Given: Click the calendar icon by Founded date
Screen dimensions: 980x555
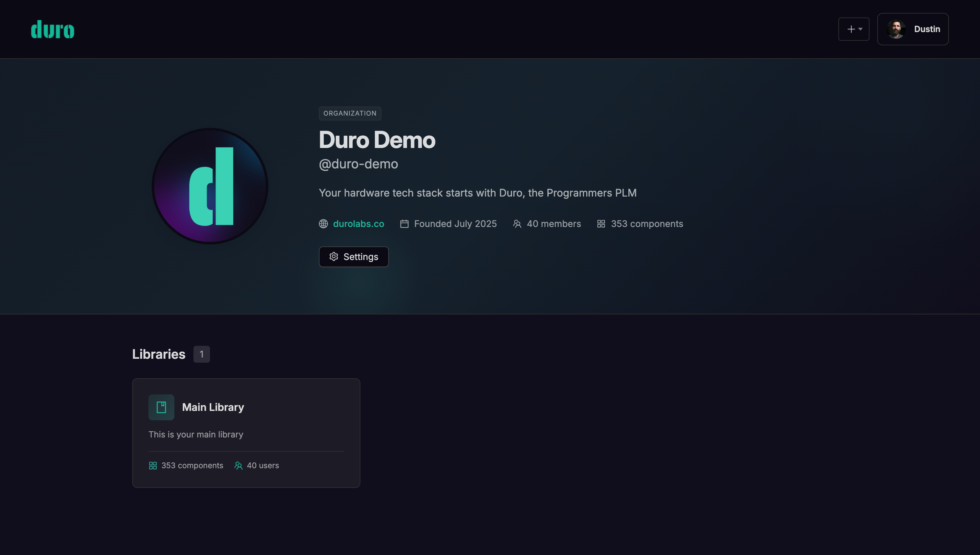Looking at the screenshot, I should 404,224.
